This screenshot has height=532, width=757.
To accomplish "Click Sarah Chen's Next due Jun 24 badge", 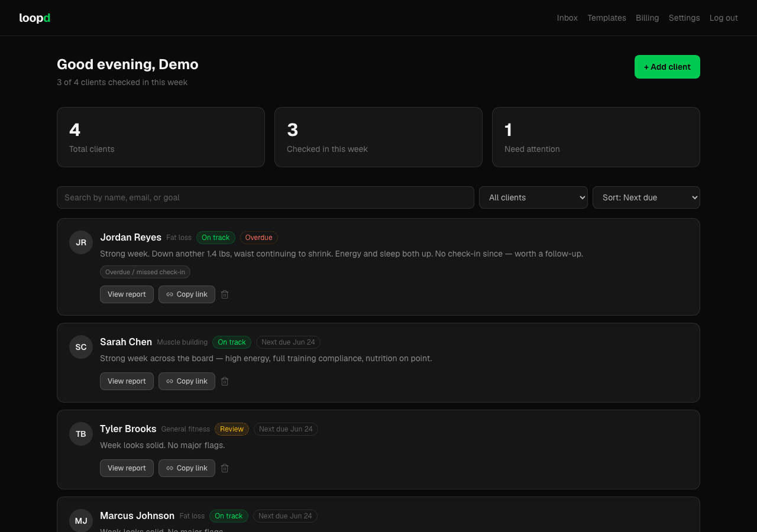I will pos(288,342).
